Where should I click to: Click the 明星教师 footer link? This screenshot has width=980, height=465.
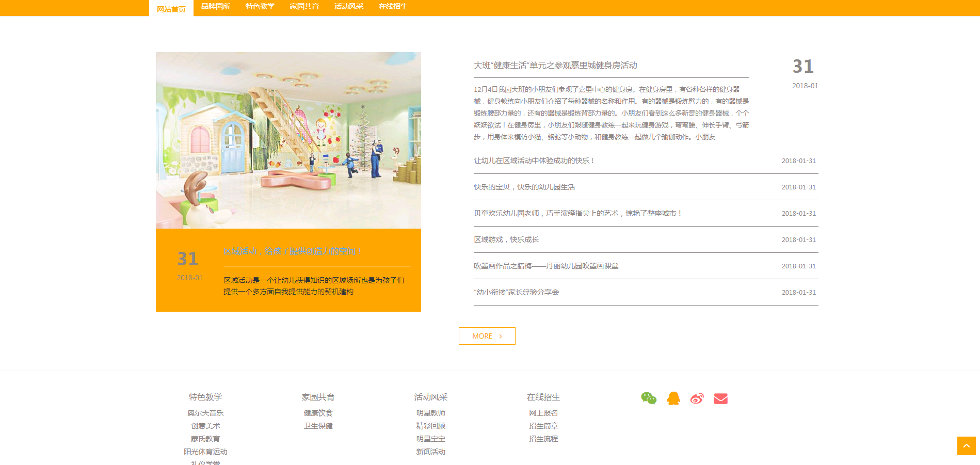430,412
